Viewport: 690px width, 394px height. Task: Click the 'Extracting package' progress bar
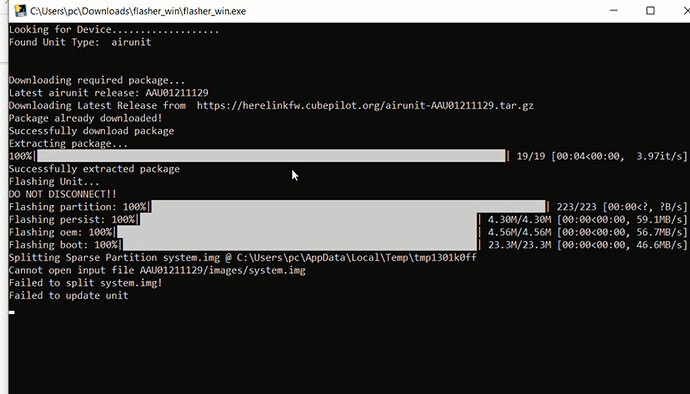click(271, 156)
